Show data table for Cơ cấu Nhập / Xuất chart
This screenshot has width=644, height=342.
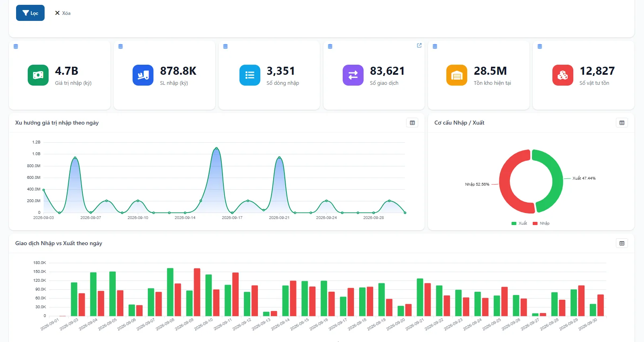622,123
